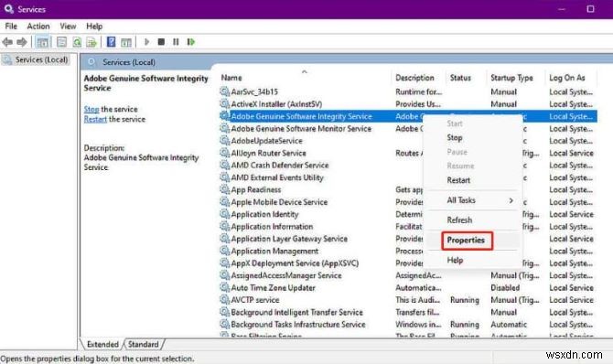The image size is (613, 364).
Task: Open the View menu
Action: (x=68, y=27)
